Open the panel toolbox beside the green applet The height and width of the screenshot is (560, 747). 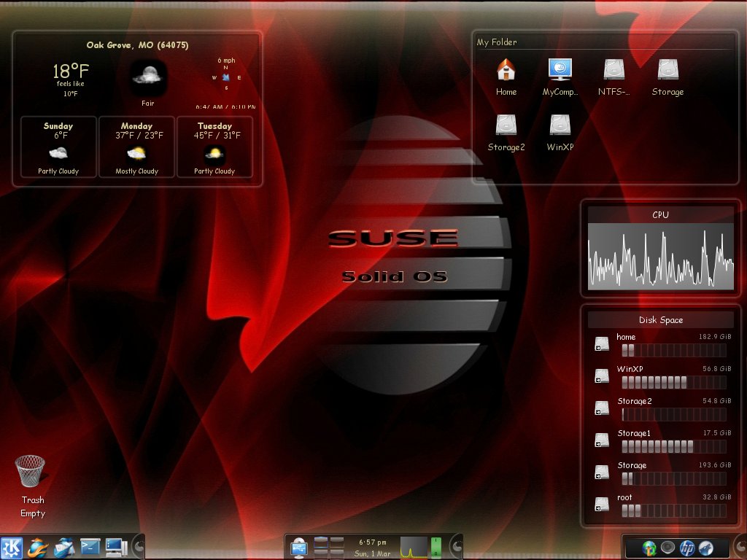[x=456, y=547]
